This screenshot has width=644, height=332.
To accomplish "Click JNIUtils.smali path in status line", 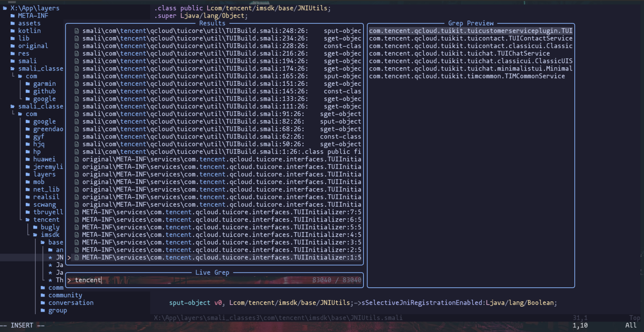I will 278,318.
